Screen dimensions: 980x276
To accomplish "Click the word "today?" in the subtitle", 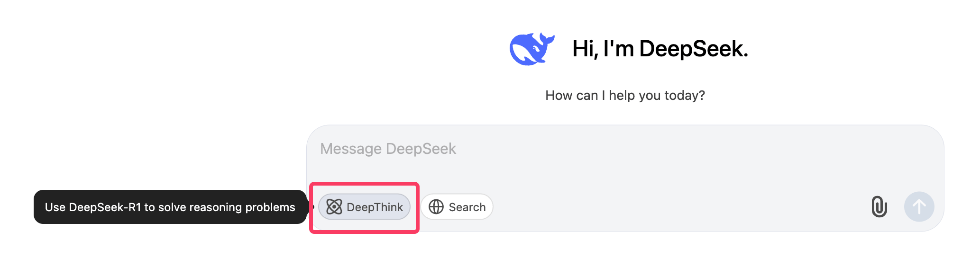I will point(685,96).
